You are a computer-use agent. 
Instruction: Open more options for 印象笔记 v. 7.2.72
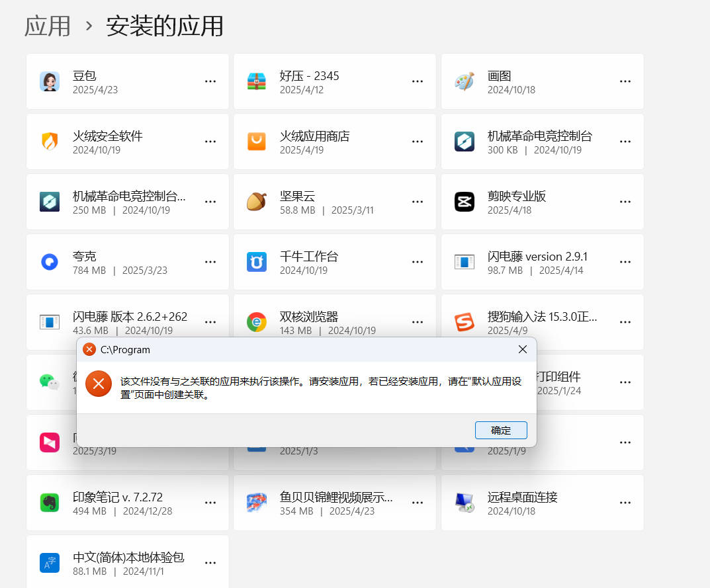[210, 503]
